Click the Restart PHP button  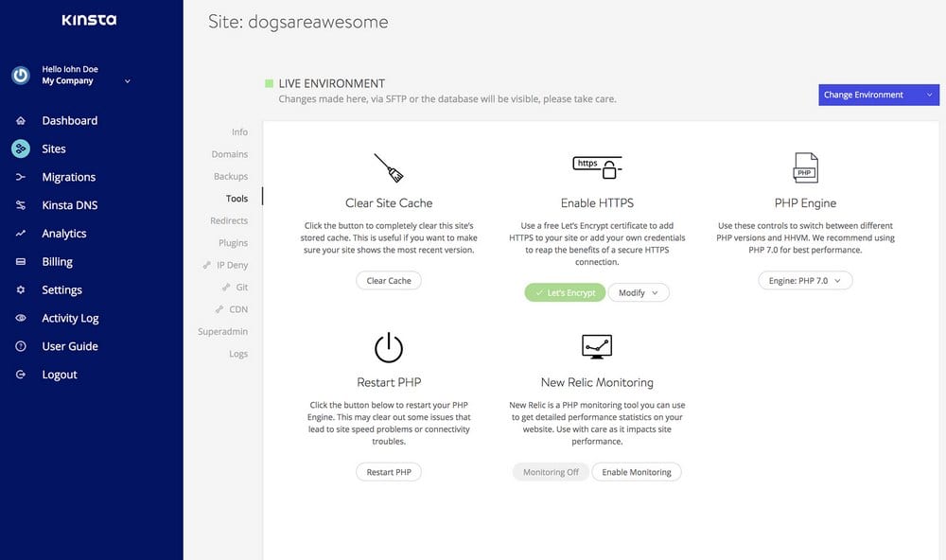pyautogui.click(x=389, y=472)
